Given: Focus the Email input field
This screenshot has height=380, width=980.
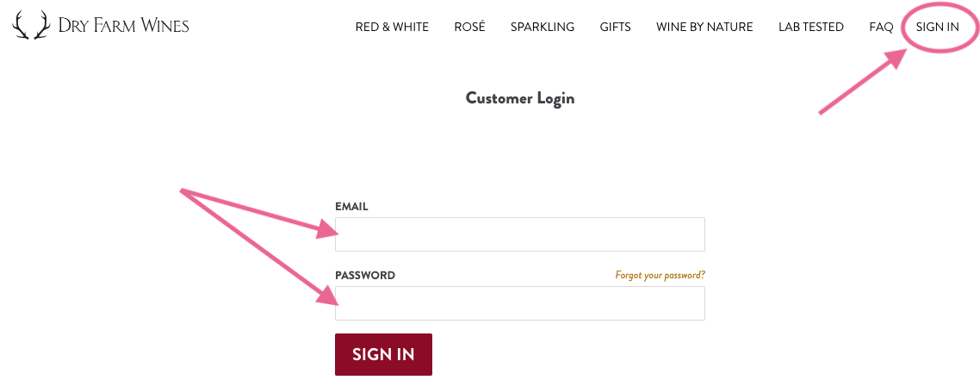Looking at the screenshot, I should click(x=519, y=234).
